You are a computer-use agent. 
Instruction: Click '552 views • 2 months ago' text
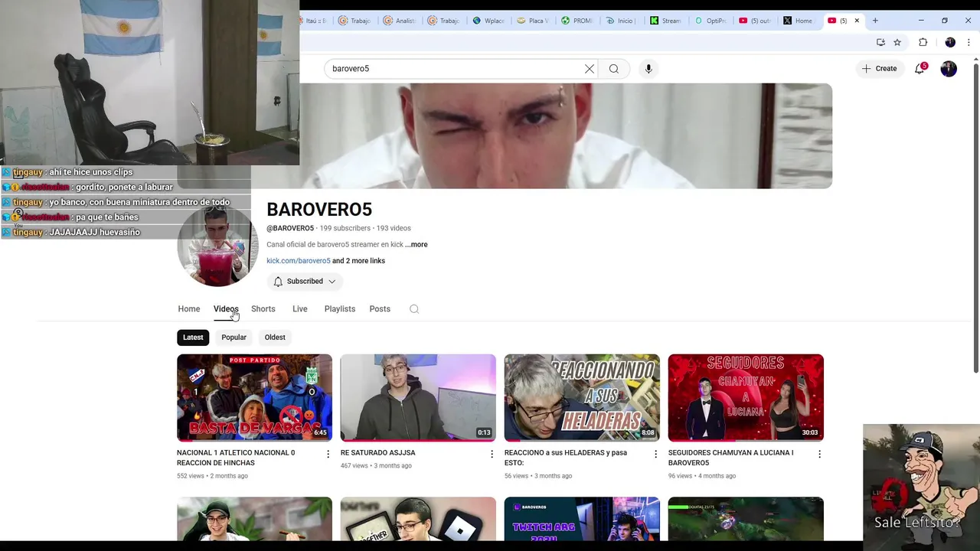pos(212,476)
